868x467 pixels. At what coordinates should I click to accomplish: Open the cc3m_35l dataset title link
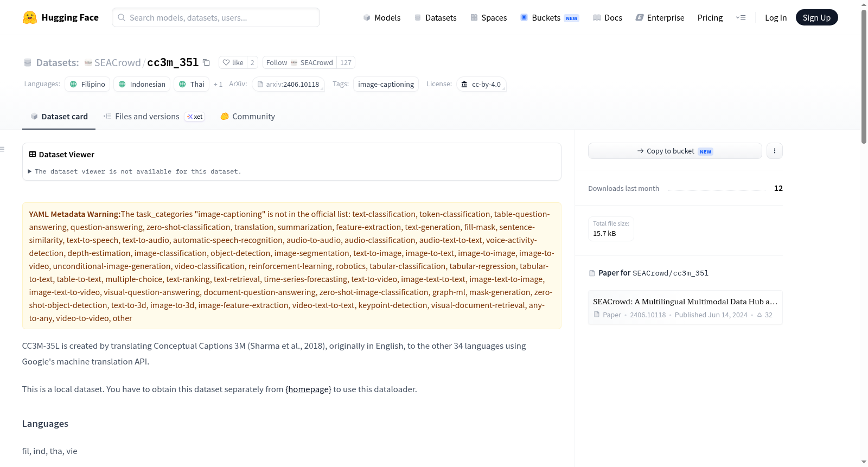click(x=173, y=62)
